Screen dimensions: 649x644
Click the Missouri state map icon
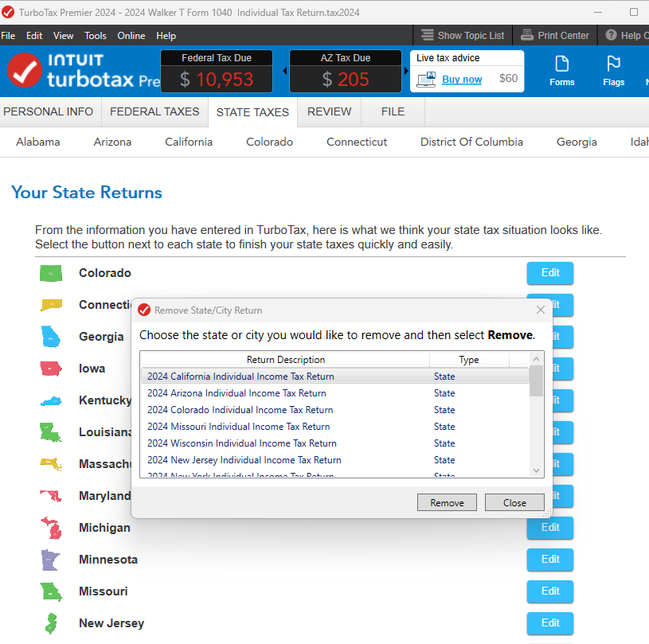pos(51,591)
